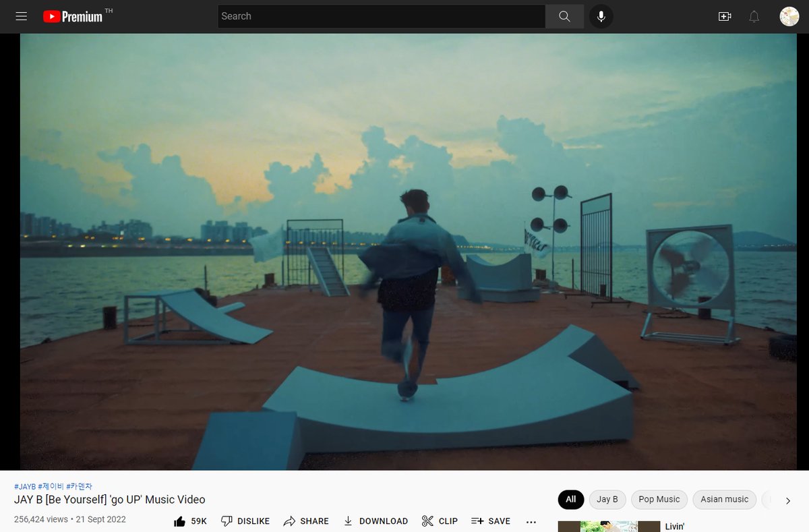Click the Search input field
The image size is (809, 532).
click(382, 16)
